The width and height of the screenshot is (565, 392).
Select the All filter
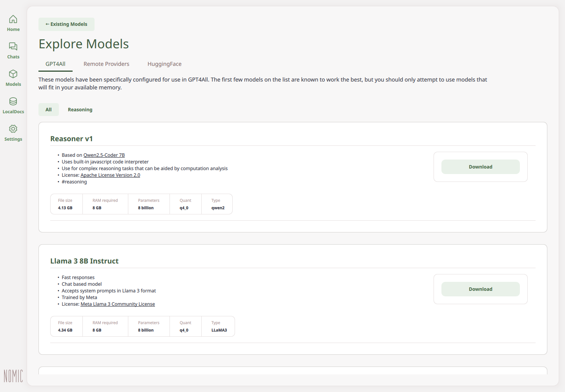click(49, 110)
